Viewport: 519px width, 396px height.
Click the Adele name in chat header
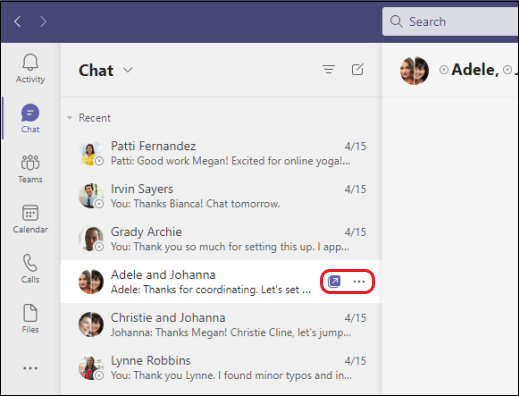click(x=475, y=70)
